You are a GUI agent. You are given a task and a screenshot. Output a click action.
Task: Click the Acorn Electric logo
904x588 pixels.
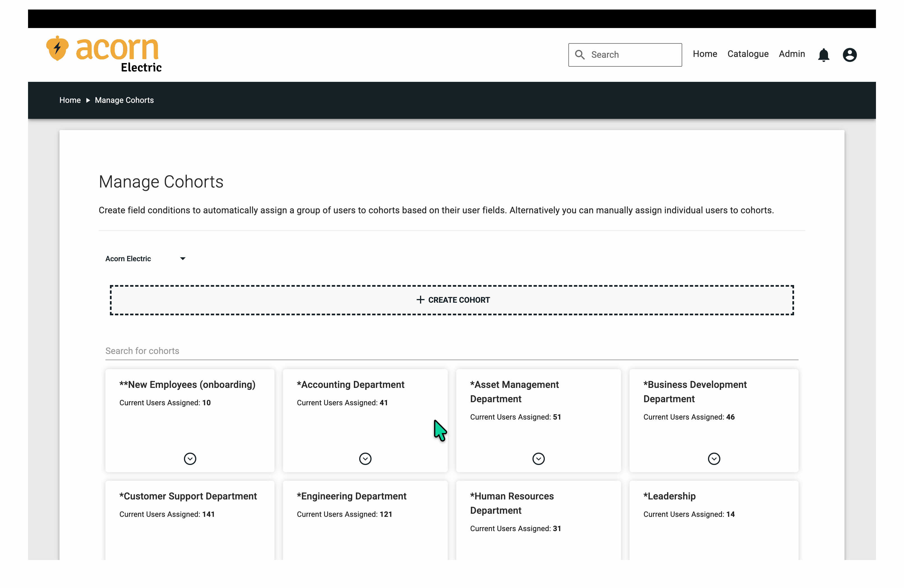point(104,54)
